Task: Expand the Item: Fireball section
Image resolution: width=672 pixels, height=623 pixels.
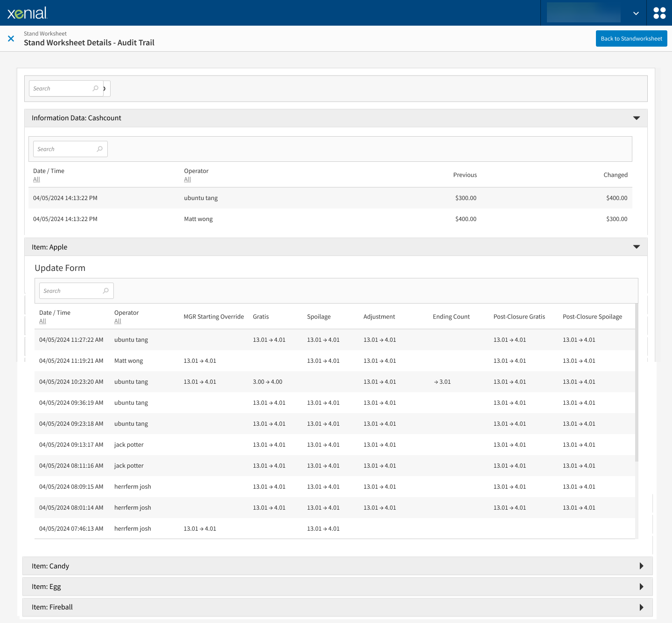Action: pos(642,607)
